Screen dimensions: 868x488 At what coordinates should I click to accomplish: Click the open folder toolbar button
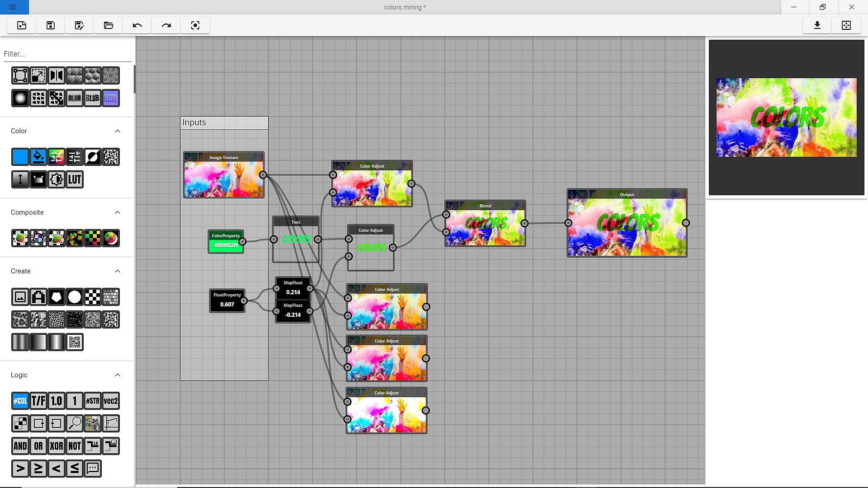pos(108,25)
